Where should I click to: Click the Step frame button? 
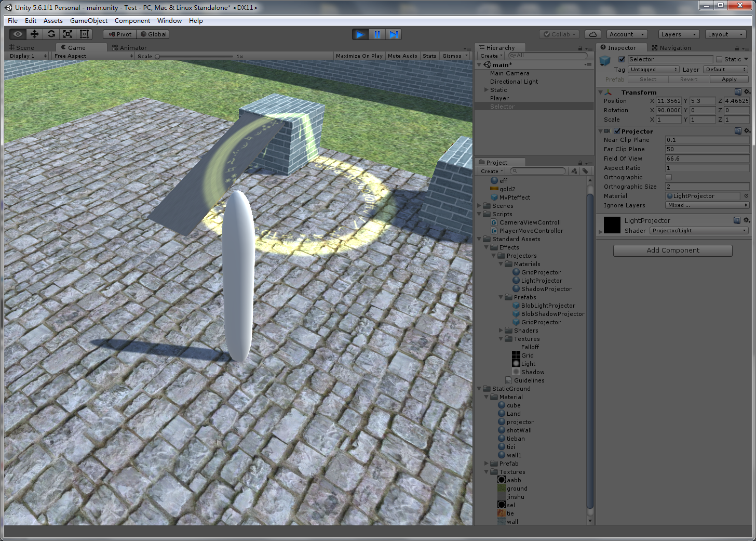[x=394, y=34]
